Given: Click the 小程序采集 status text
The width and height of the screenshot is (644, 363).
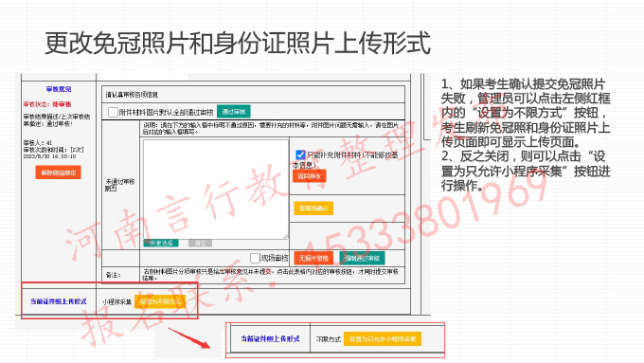Looking at the screenshot, I should point(116,302).
